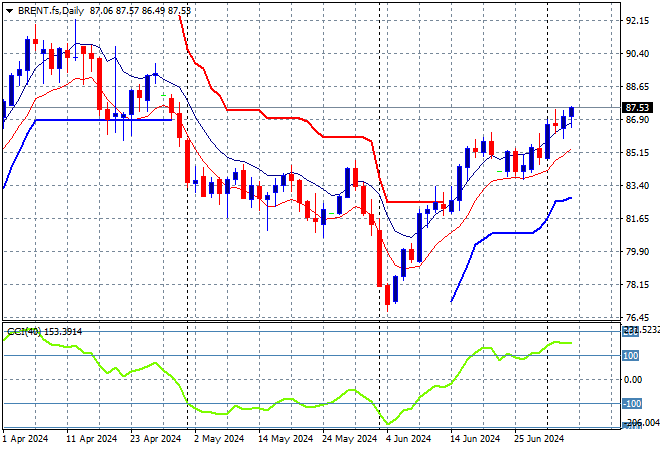Click the last blue candlestick at 87.53
Screen dimensions: 660x450
571,112
